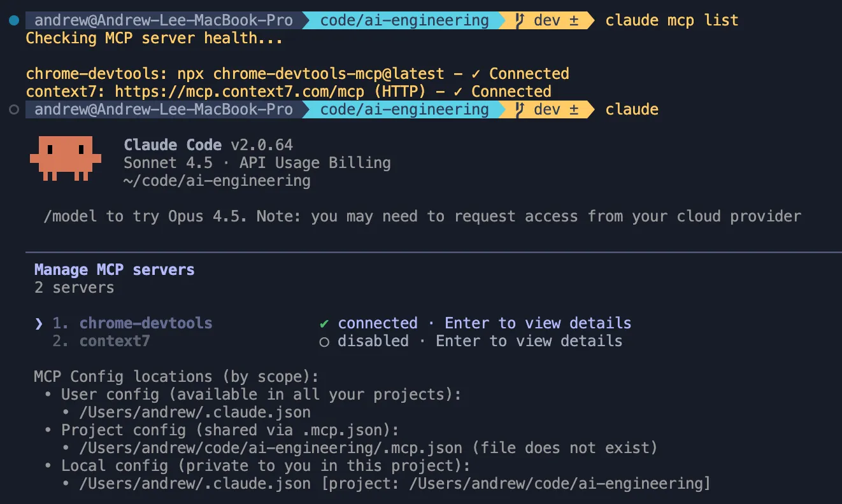The image size is (842, 504).
Task: Click the circle icon beside context7 disabled status
Action: click(x=325, y=341)
